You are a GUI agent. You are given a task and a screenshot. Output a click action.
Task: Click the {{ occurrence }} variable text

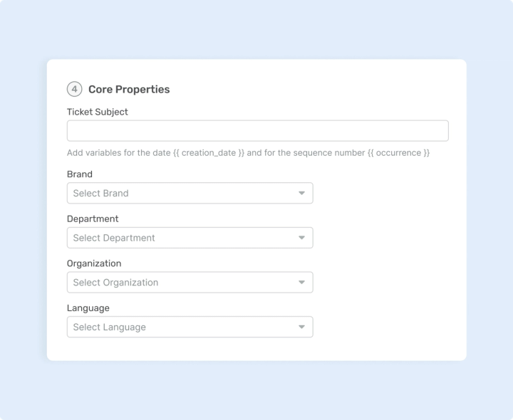tap(398, 153)
